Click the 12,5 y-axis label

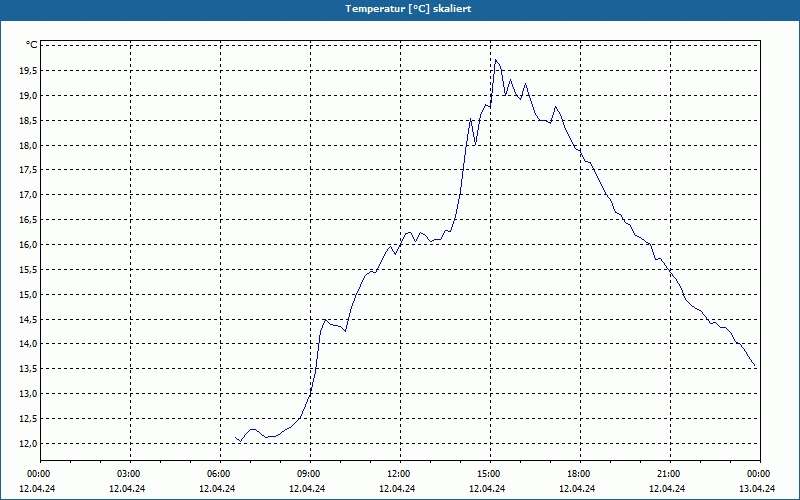pyautogui.click(x=28, y=419)
